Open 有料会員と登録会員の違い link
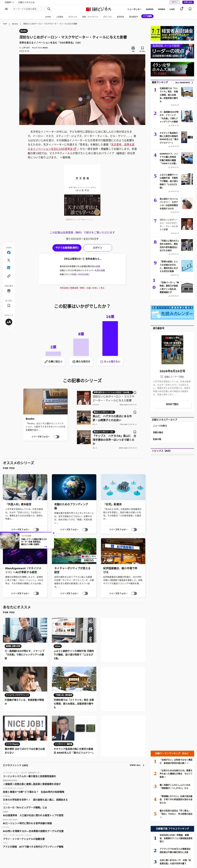The height and width of the screenshot is (868, 197). 82,288
